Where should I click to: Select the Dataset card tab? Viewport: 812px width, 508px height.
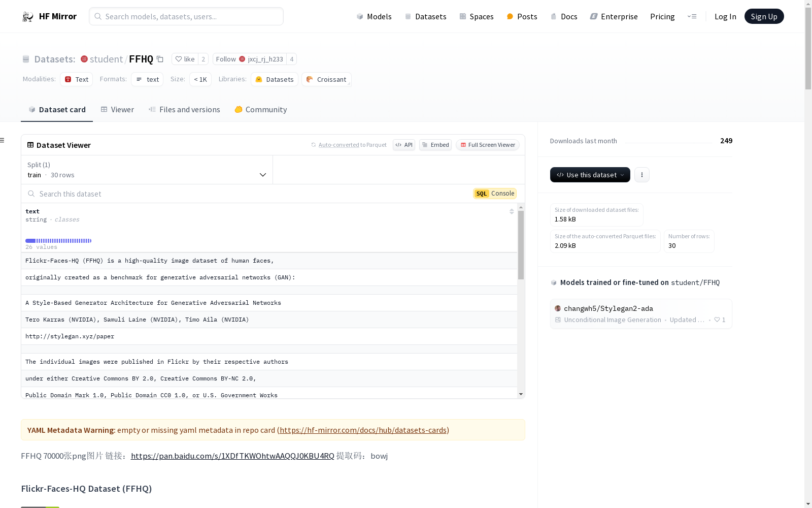tap(57, 110)
